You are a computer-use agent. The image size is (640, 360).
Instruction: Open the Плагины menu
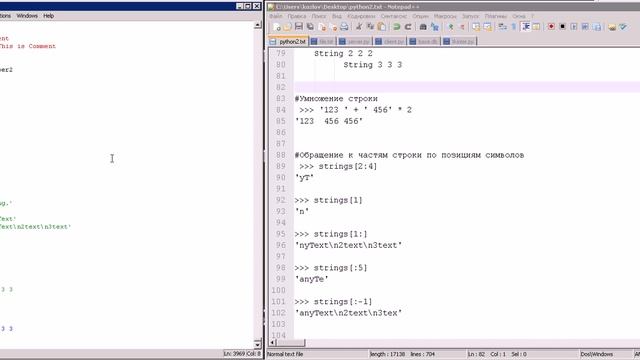(x=496, y=16)
